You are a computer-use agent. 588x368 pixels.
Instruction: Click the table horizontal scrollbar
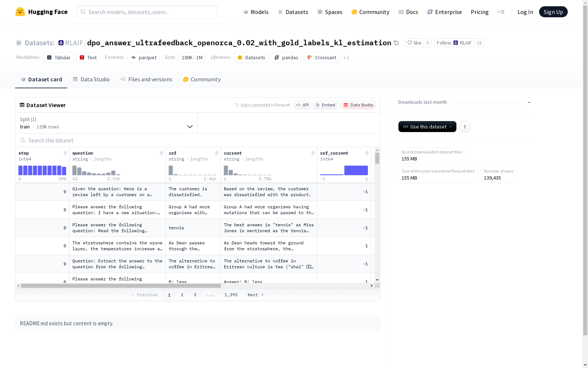point(121,286)
